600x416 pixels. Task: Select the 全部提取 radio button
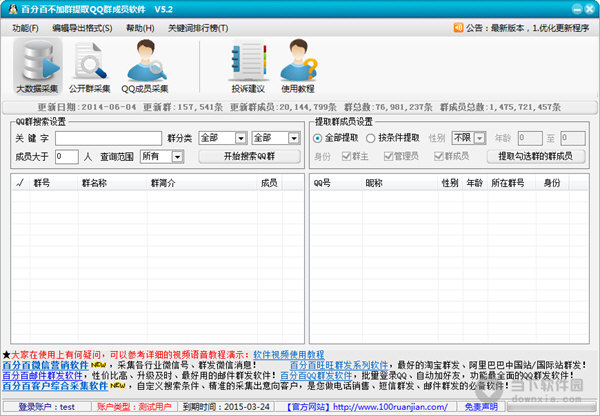pos(317,138)
